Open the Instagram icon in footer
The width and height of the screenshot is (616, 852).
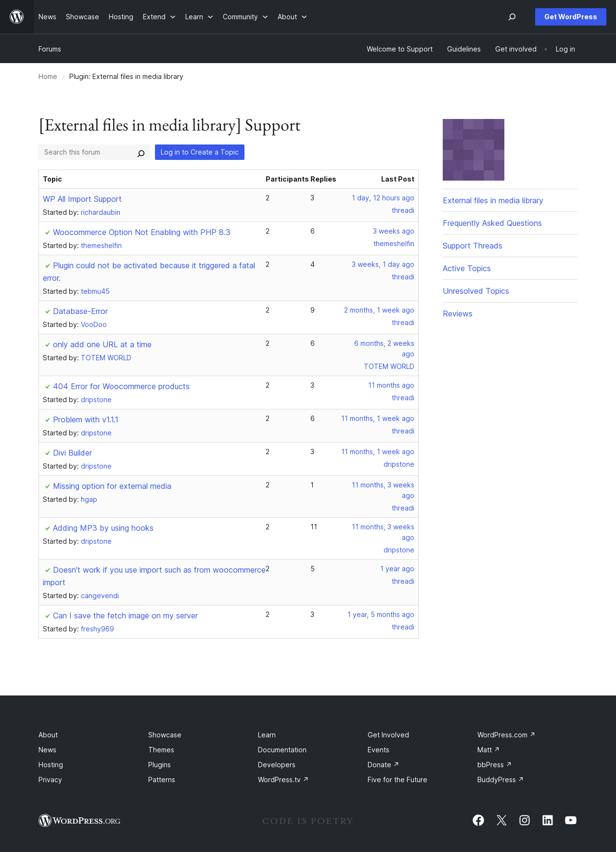525,820
